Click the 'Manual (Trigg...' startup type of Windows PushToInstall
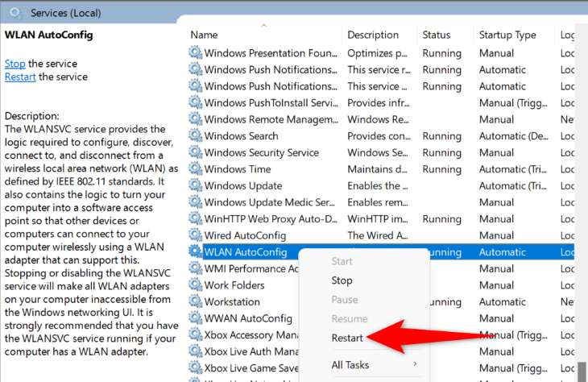 pos(513,103)
